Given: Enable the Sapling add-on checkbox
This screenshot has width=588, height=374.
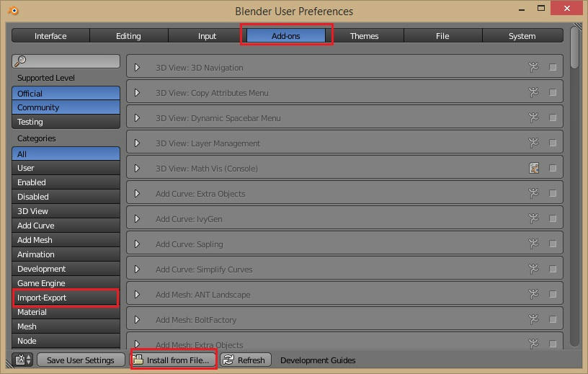Looking at the screenshot, I should pyautogui.click(x=553, y=244).
